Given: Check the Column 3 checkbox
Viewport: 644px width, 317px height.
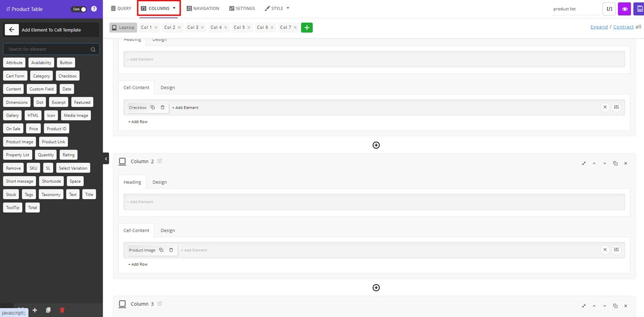Looking at the screenshot, I should pyautogui.click(x=122, y=304).
